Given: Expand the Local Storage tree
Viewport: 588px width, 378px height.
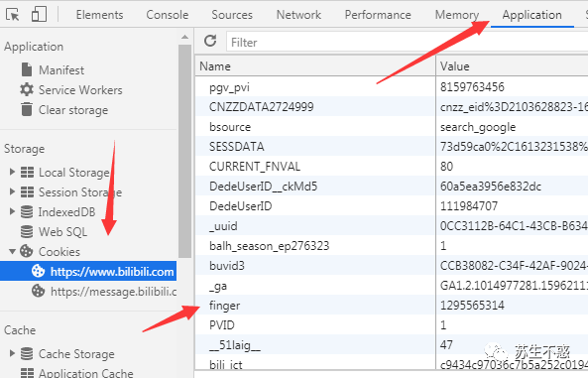Looking at the screenshot, I should click(12, 172).
